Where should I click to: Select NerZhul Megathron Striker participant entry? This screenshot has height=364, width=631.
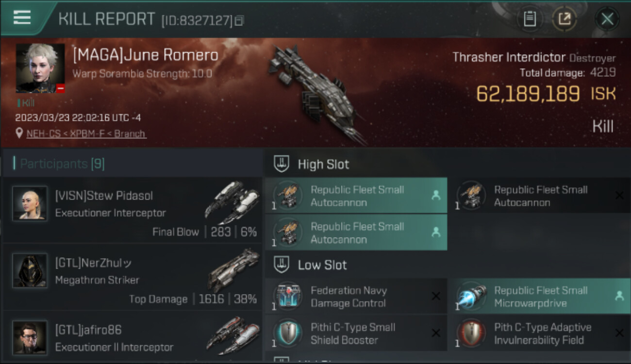(x=133, y=277)
